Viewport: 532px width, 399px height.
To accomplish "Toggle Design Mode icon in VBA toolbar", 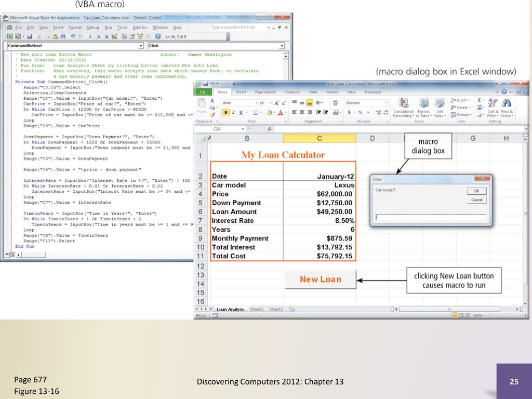I will (114, 36).
